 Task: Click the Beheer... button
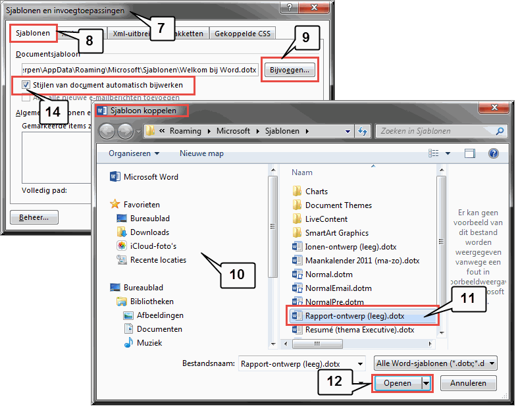(34, 217)
